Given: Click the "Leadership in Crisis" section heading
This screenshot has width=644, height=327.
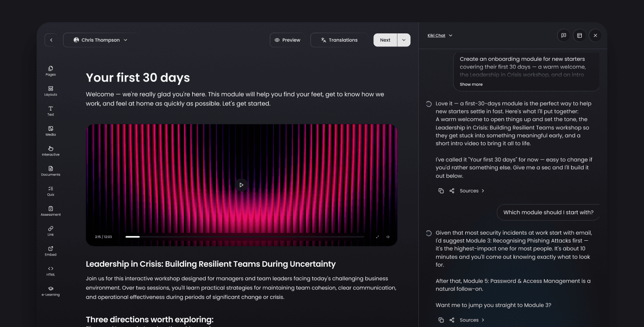Looking at the screenshot, I should [211, 264].
